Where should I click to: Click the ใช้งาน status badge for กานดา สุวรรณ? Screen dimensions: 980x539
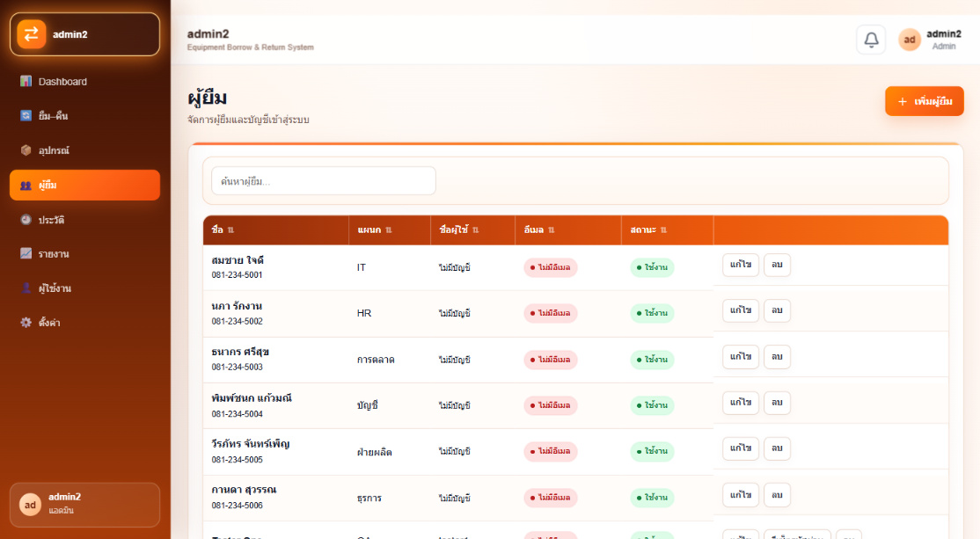point(652,498)
